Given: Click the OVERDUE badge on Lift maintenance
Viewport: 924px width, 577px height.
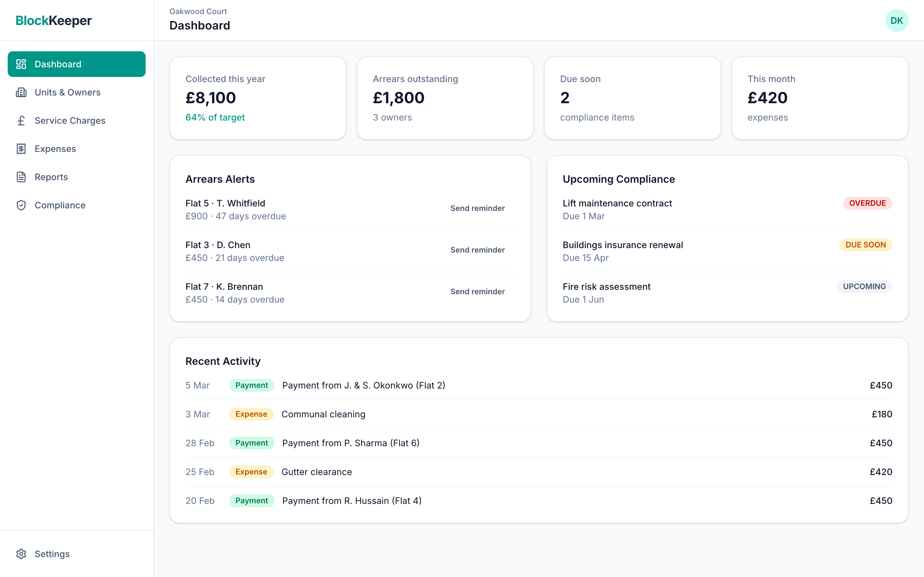Looking at the screenshot, I should (x=867, y=203).
